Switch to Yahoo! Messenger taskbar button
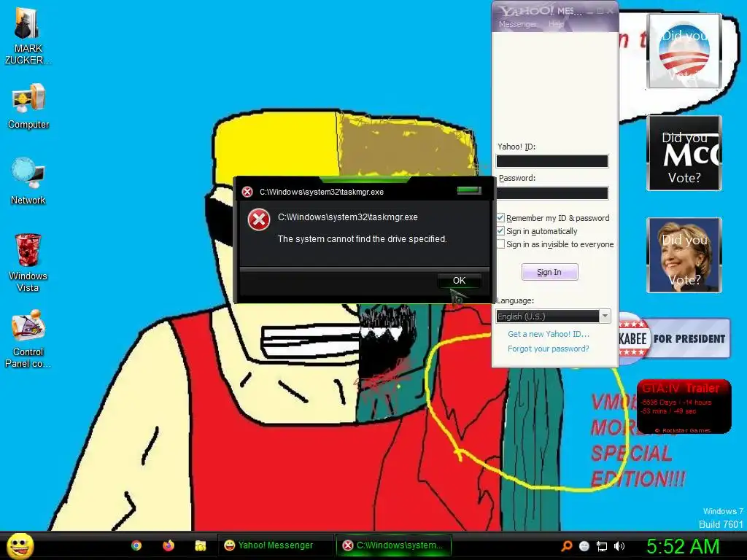This screenshot has height=560, width=747. tap(275, 545)
